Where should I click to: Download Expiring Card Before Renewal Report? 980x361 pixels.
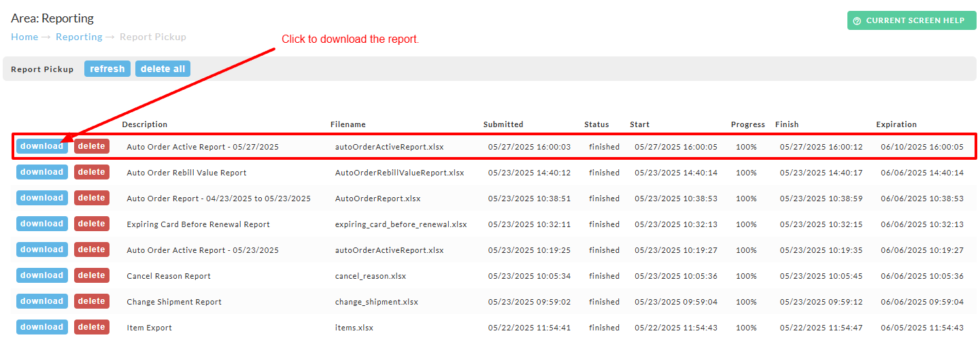[42, 224]
